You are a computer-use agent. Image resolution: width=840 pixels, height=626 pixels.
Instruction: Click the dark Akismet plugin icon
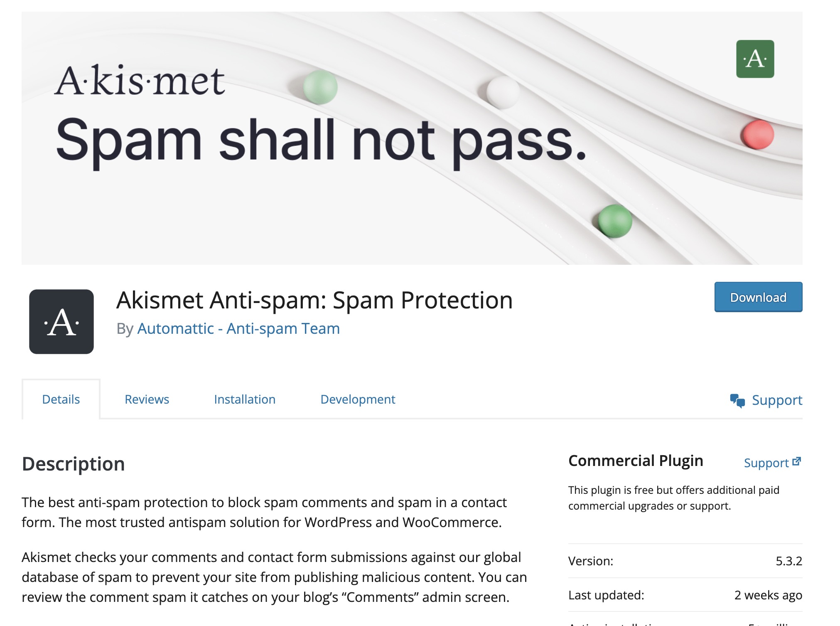[61, 322]
